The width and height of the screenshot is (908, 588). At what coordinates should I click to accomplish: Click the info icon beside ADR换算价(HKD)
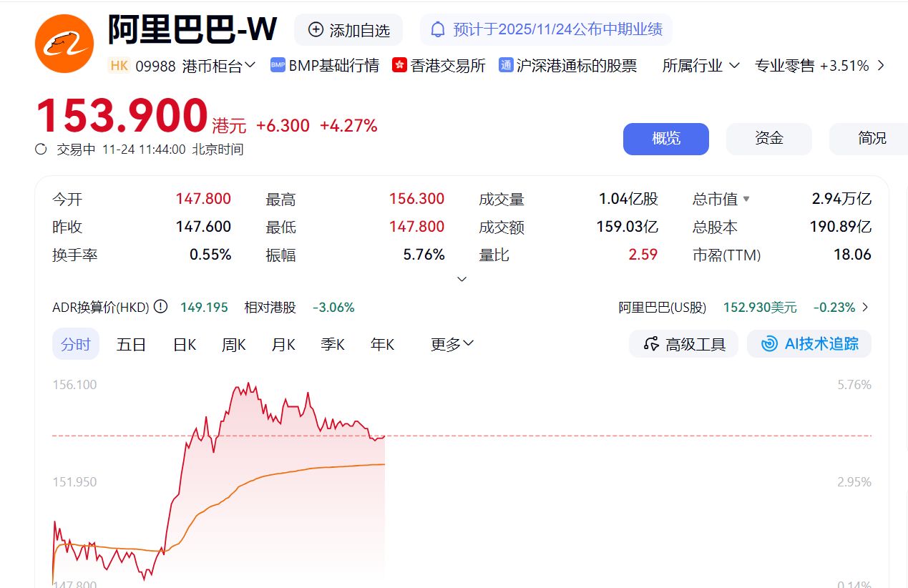pos(160,307)
